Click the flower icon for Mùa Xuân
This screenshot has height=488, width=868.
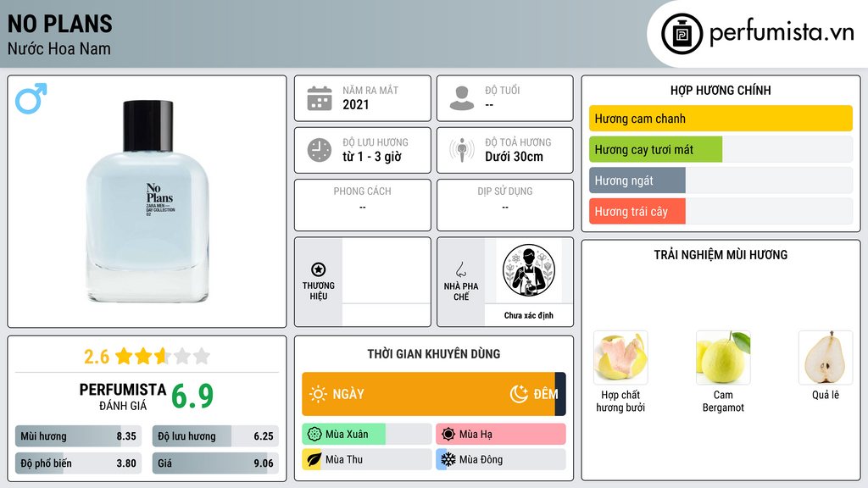point(314,435)
